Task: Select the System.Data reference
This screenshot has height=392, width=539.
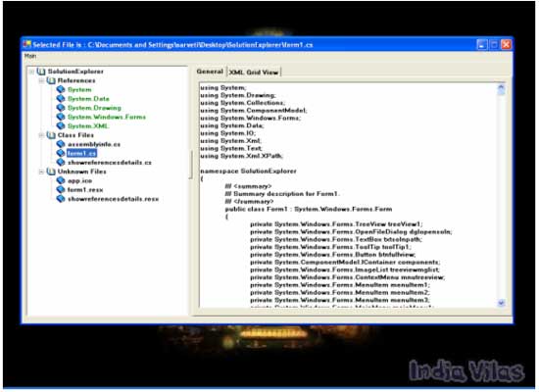Action: [88, 99]
